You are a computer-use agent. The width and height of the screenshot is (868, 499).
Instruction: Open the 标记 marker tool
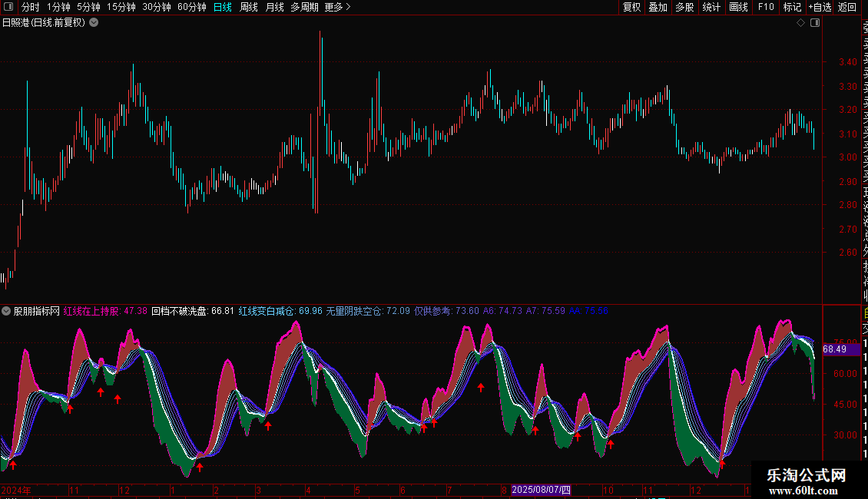point(792,7)
